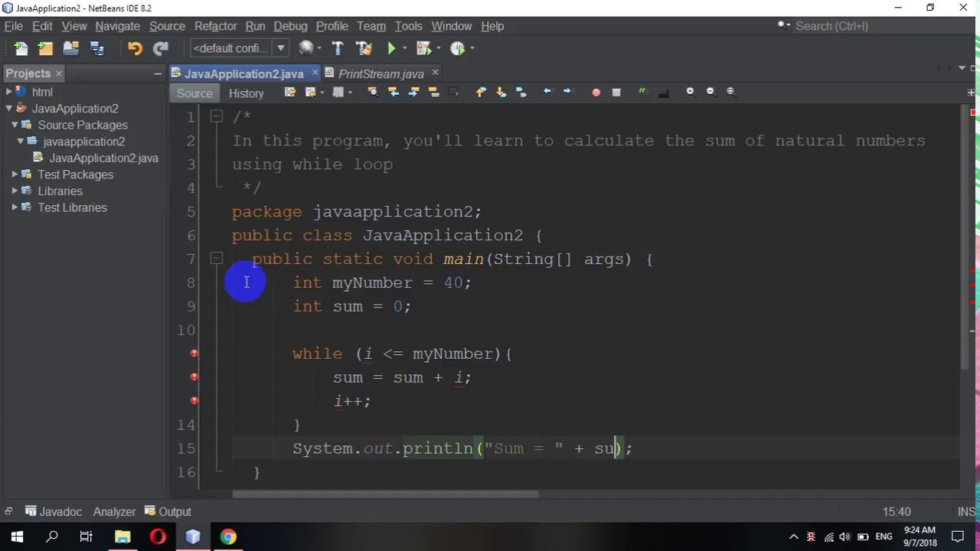The image size is (980, 551).
Task: Expand the Test Libraries node
Action: (x=15, y=207)
